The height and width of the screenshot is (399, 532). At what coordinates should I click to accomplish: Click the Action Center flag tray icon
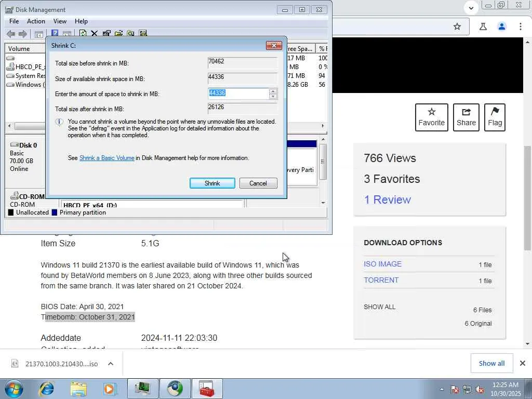click(x=455, y=390)
